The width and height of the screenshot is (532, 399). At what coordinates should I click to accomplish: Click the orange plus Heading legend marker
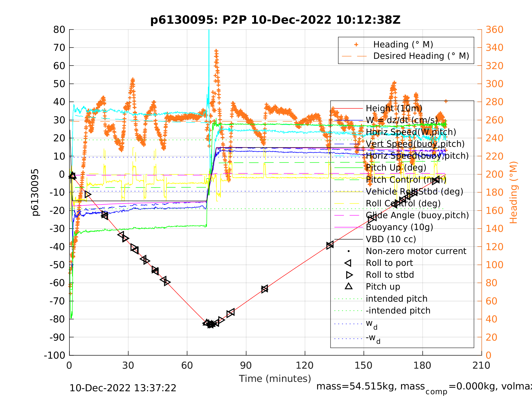point(356,44)
